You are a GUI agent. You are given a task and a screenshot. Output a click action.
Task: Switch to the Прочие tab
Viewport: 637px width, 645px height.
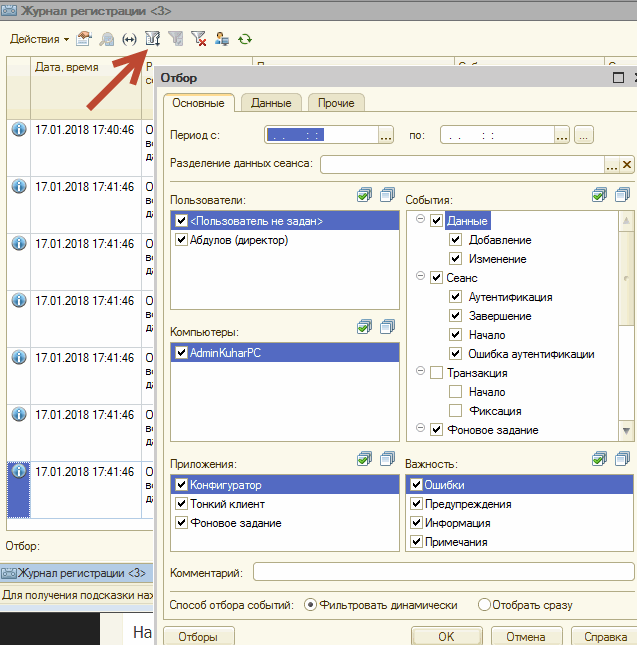[336, 102]
